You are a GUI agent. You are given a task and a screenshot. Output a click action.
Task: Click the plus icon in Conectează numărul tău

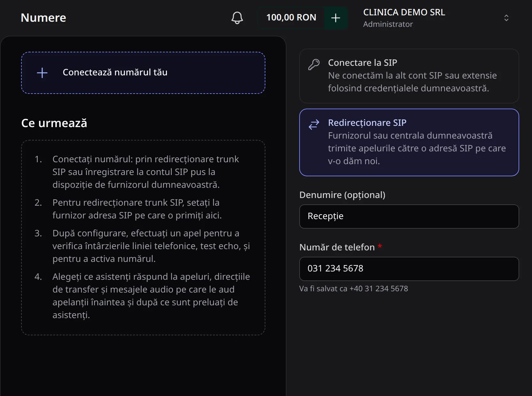pyautogui.click(x=42, y=73)
